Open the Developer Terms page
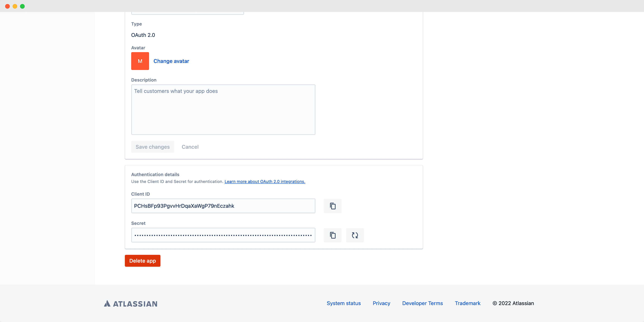The image size is (644, 322). pyautogui.click(x=422, y=303)
